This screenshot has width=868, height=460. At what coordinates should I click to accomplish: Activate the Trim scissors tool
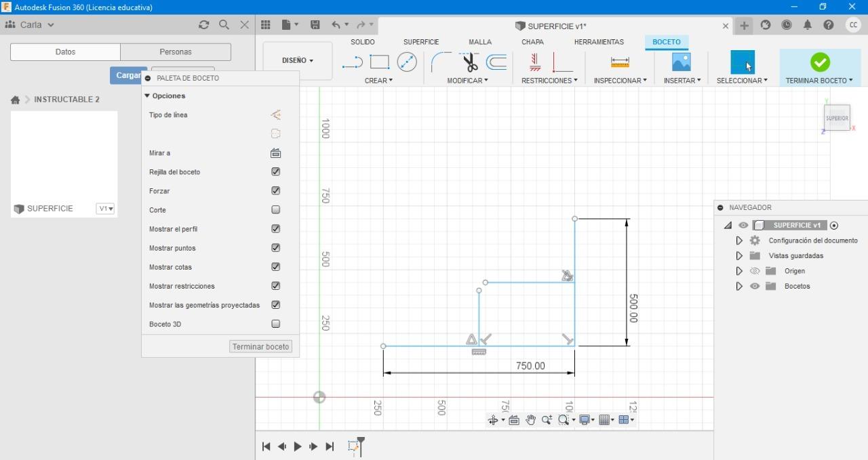coord(469,62)
